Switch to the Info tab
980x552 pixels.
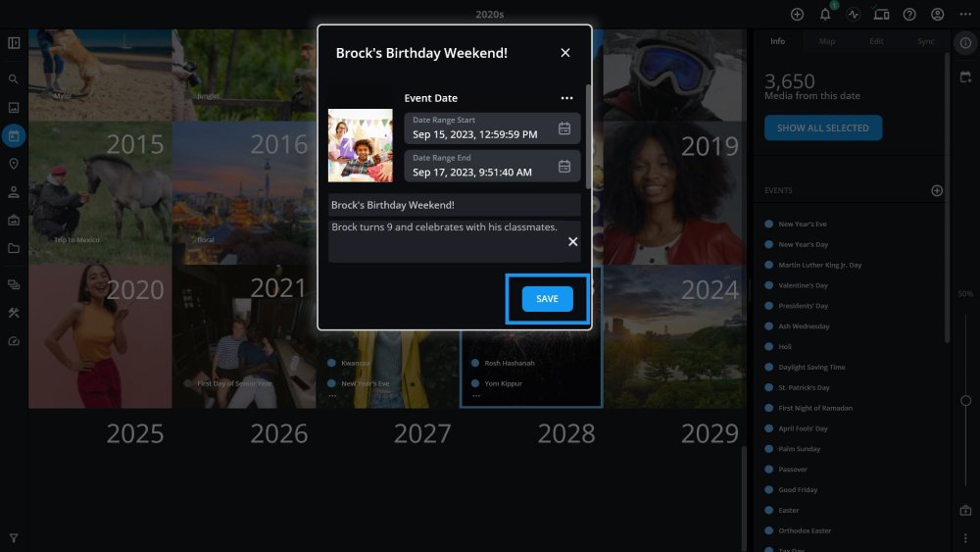777,41
